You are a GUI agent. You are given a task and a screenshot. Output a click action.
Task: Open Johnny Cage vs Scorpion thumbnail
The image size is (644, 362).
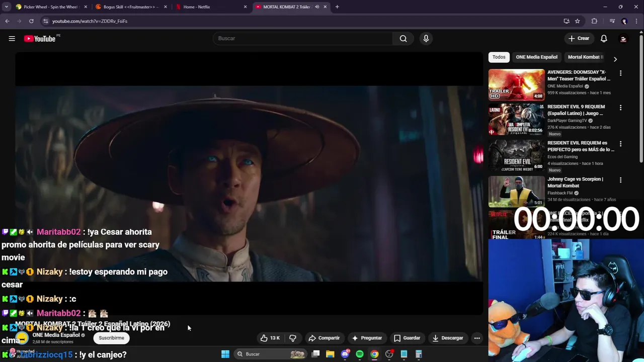tap(516, 191)
